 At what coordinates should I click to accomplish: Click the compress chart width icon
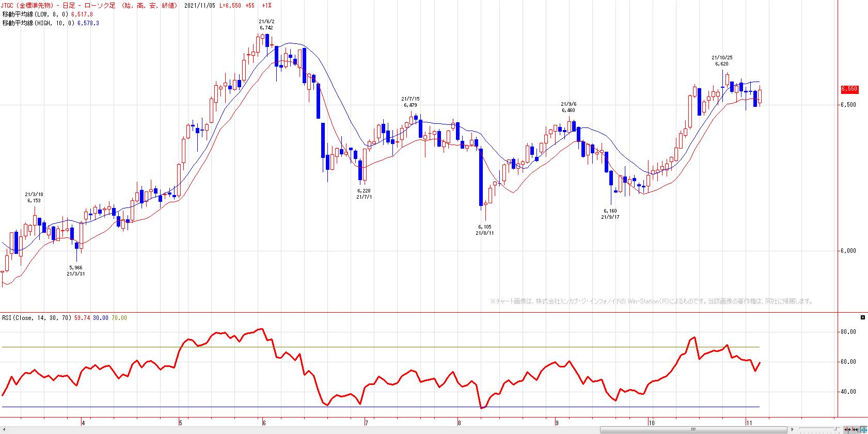tap(847, 429)
